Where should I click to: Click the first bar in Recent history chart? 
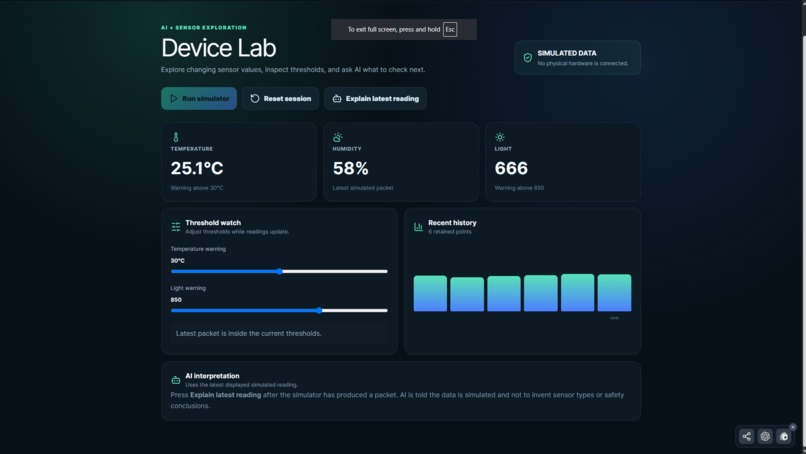coord(430,294)
